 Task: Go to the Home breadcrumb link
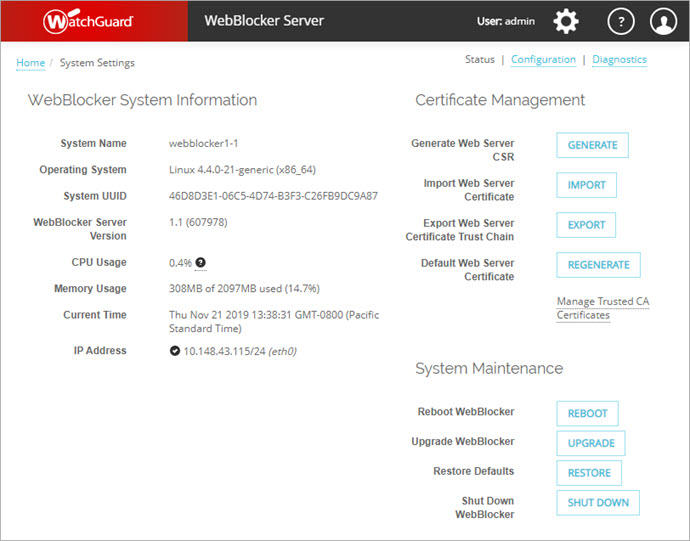30,63
